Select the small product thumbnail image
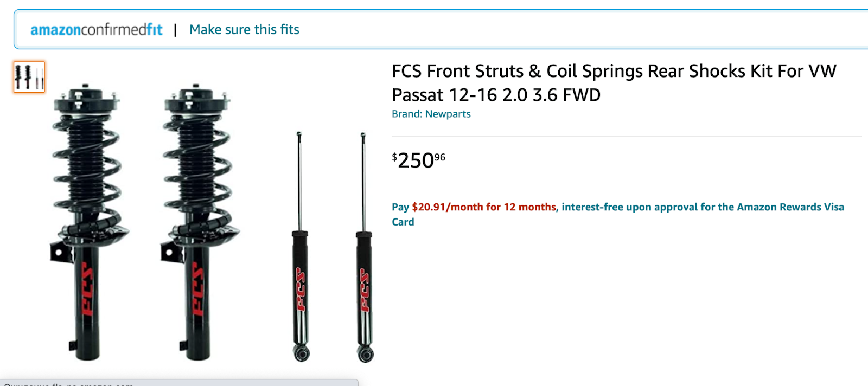This screenshot has height=386, width=868. point(29,77)
